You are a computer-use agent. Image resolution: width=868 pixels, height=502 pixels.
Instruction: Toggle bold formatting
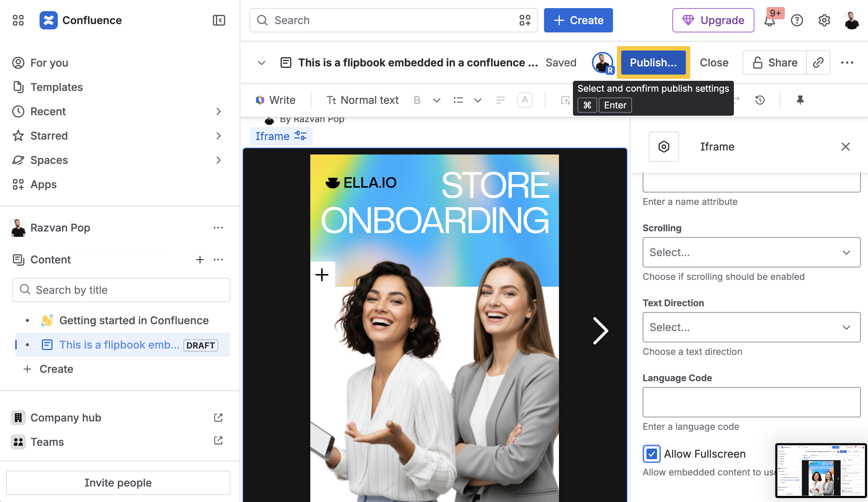point(417,100)
